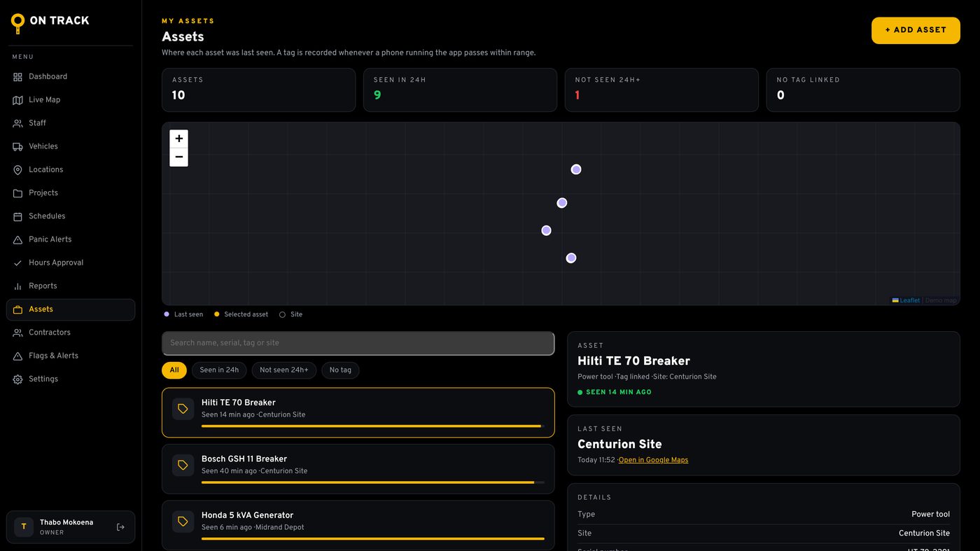980x551 pixels.
Task: Click the Live Map icon in sidebar
Action: 17,100
